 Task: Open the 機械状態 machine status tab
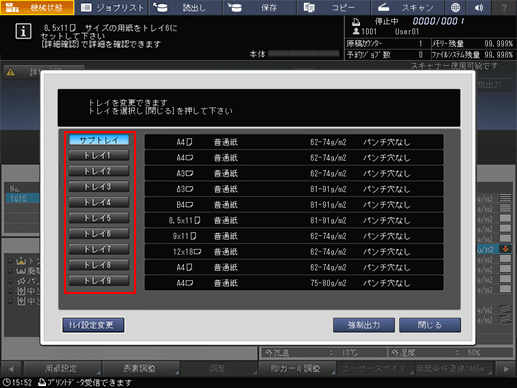(37, 7)
